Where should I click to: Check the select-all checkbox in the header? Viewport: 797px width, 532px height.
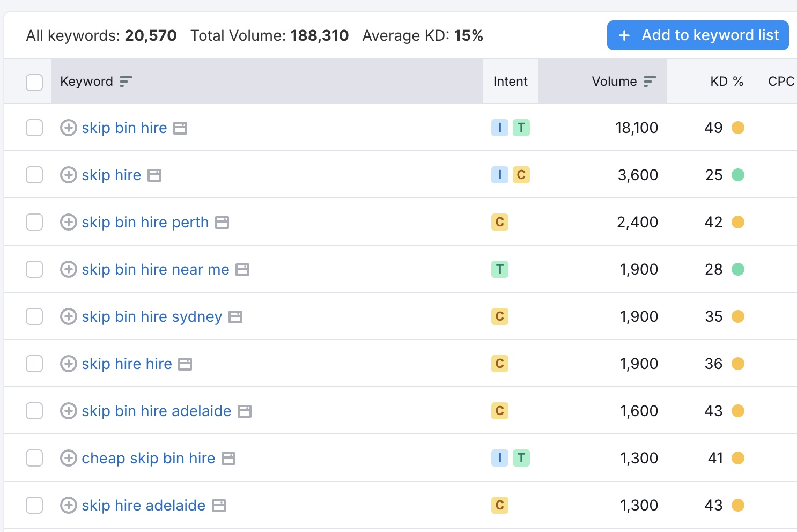click(34, 82)
